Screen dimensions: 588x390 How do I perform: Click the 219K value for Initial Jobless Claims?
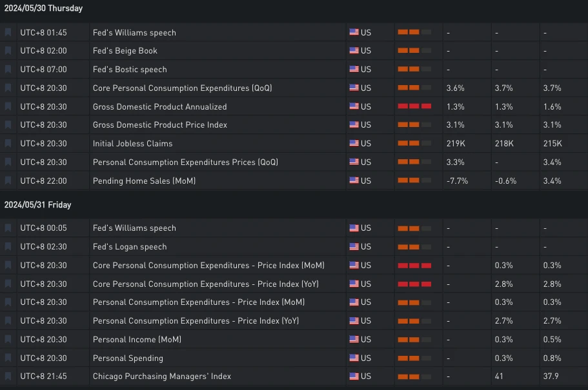click(457, 144)
